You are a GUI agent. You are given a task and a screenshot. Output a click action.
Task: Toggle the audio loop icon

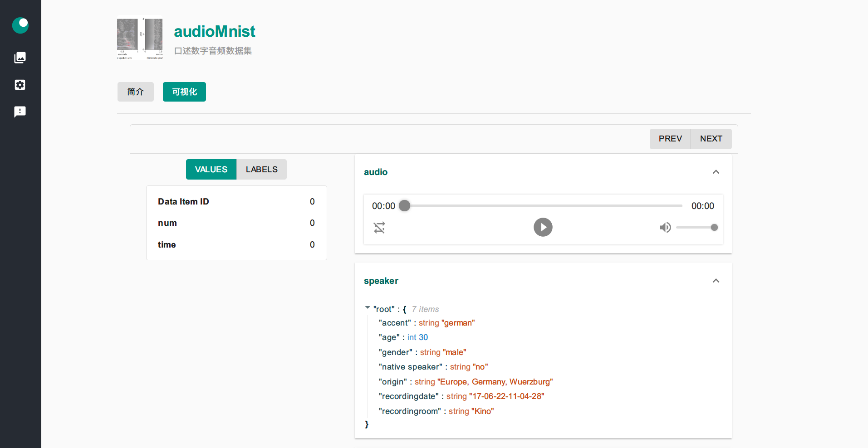click(379, 227)
